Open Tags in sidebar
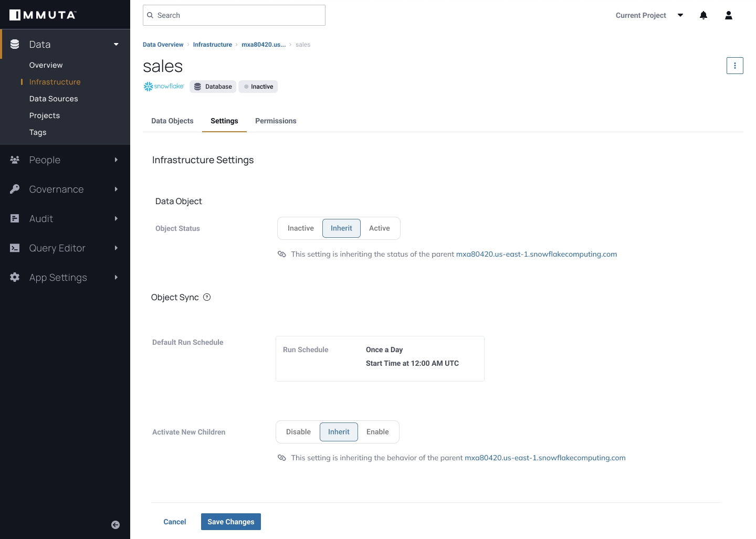This screenshot has height=539, width=756. pos(38,132)
